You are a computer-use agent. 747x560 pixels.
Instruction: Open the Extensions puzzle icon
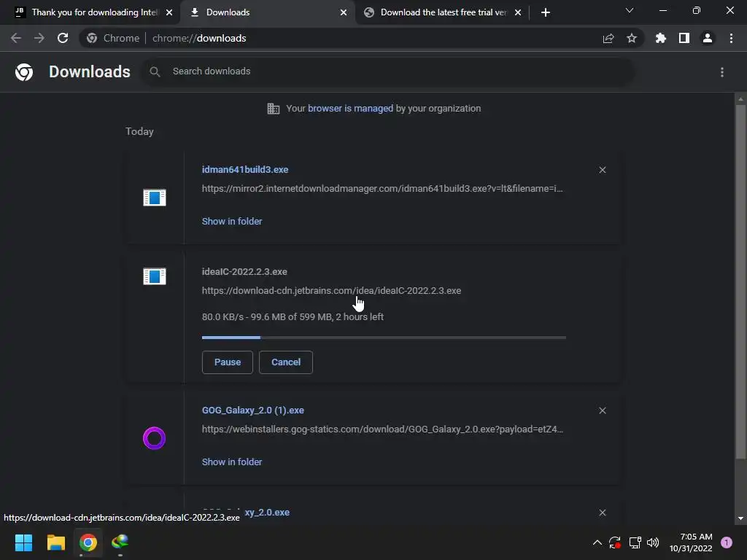click(x=661, y=38)
